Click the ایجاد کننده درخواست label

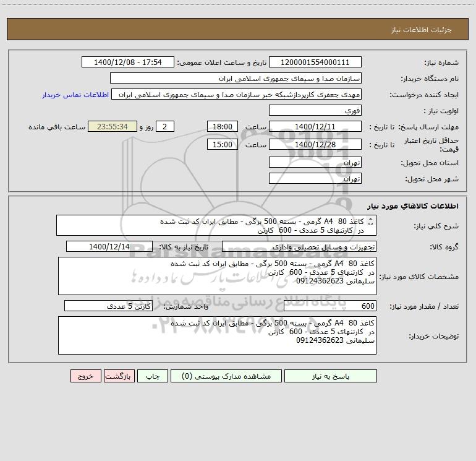[x=424, y=95]
